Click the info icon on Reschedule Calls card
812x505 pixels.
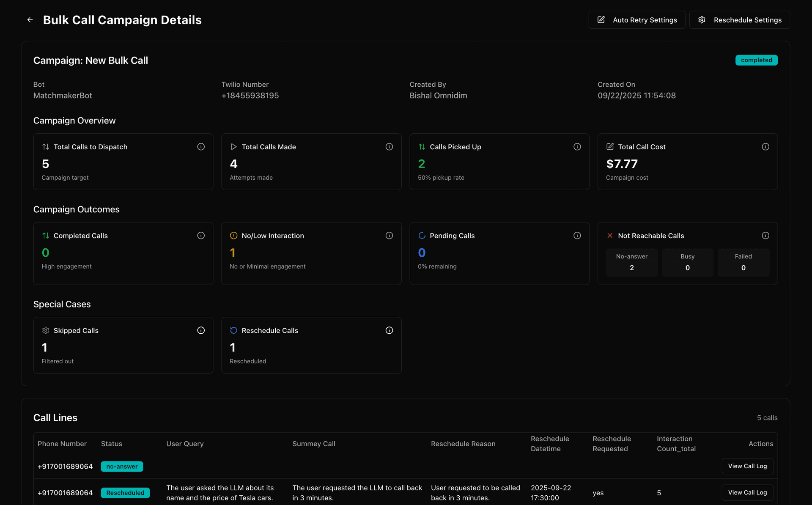(389, 330)
